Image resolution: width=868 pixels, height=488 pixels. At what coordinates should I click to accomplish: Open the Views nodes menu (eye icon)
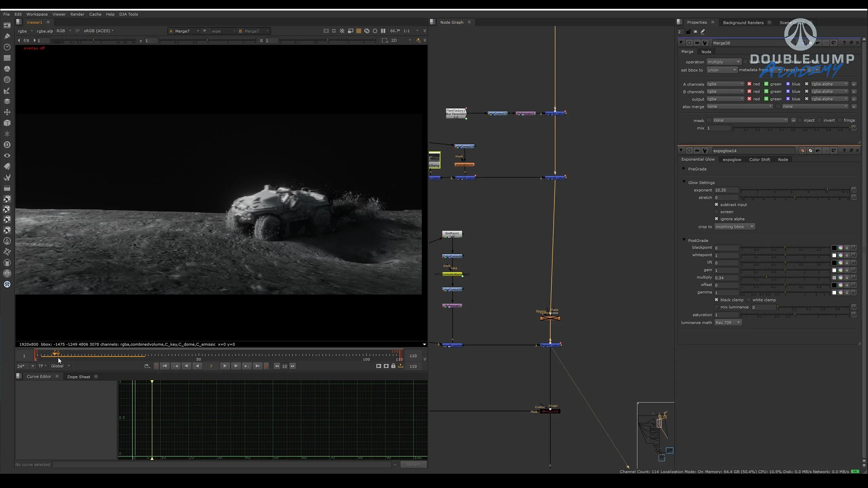pyautogui.click(x=7, y=156)
